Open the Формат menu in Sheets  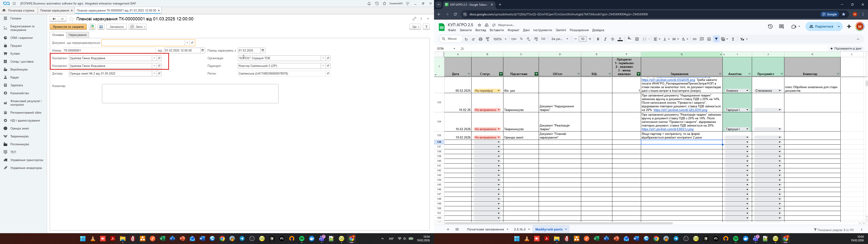pos(513,30)
